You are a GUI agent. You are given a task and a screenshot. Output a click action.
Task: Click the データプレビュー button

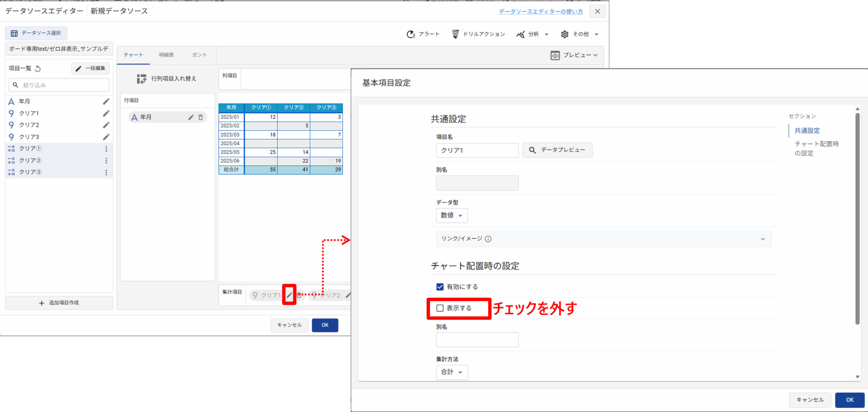pyautogui.click(x=557, y=150)
